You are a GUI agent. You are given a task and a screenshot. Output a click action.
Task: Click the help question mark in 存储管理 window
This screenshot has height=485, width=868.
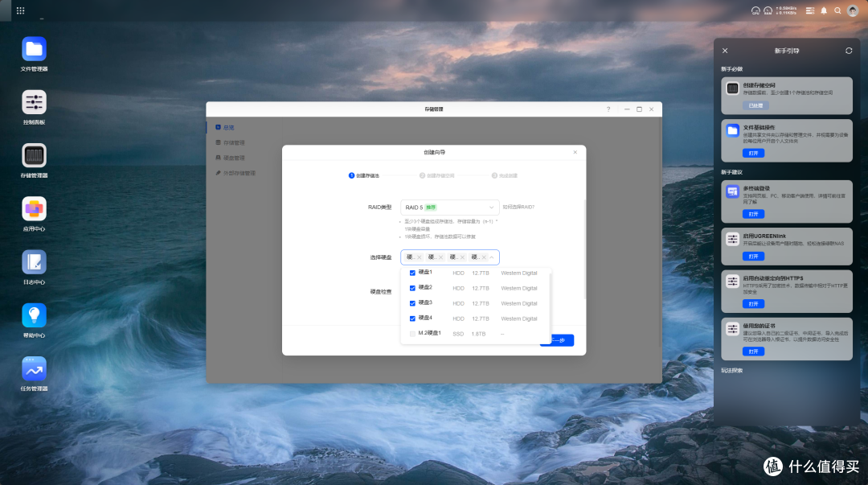(608, 109)
